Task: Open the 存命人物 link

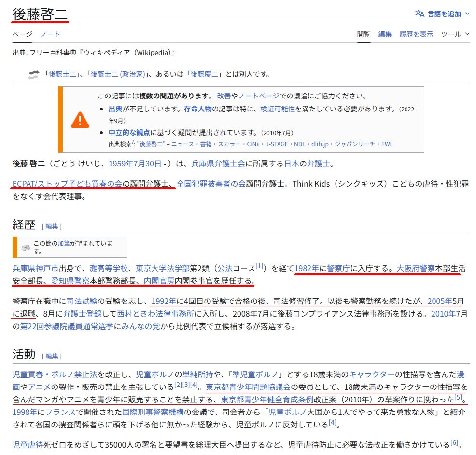Action: point(197,109)
